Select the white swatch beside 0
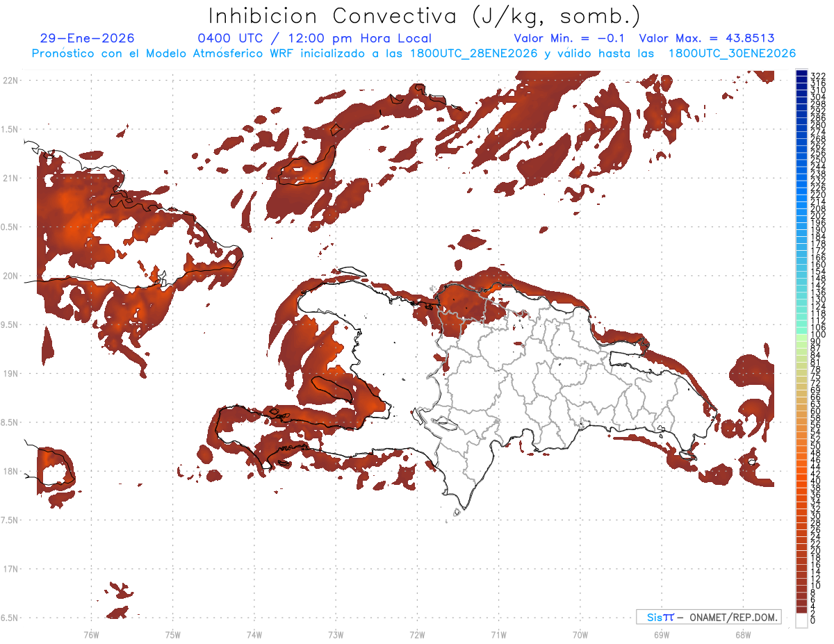Image resolution: width=834 pixels, height=644 pixels. (801, 622)
